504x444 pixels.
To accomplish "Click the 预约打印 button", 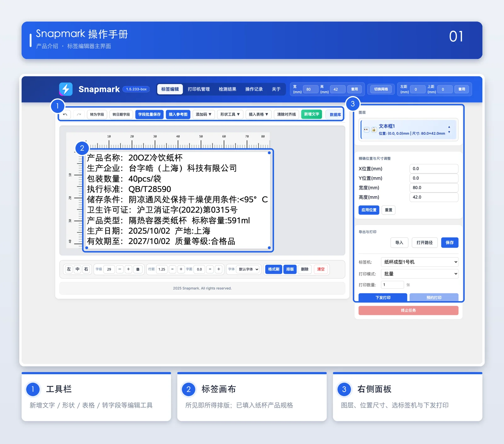I will click(x=434, y=297).
